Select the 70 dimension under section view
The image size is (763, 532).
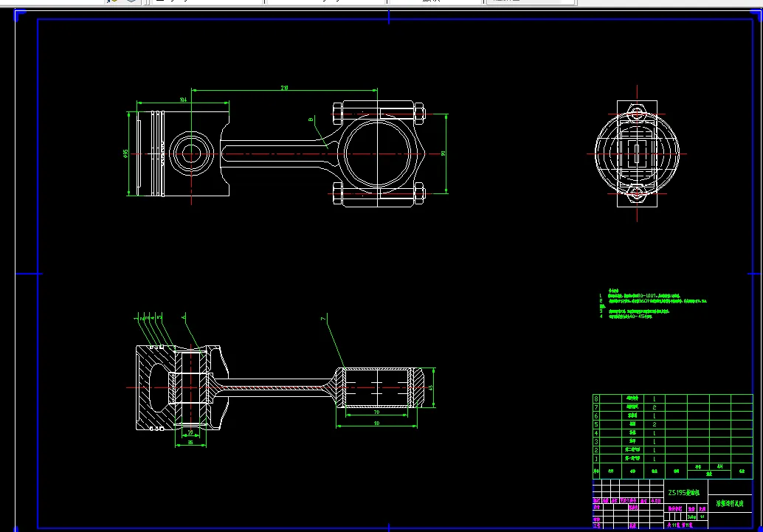tap(376, 412)
